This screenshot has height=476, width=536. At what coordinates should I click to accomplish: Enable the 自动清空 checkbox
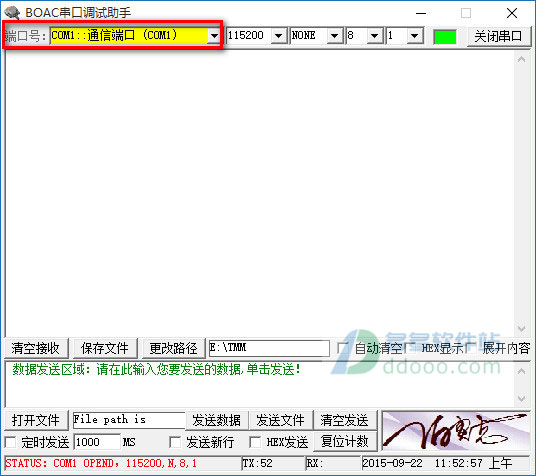point(342,348)
